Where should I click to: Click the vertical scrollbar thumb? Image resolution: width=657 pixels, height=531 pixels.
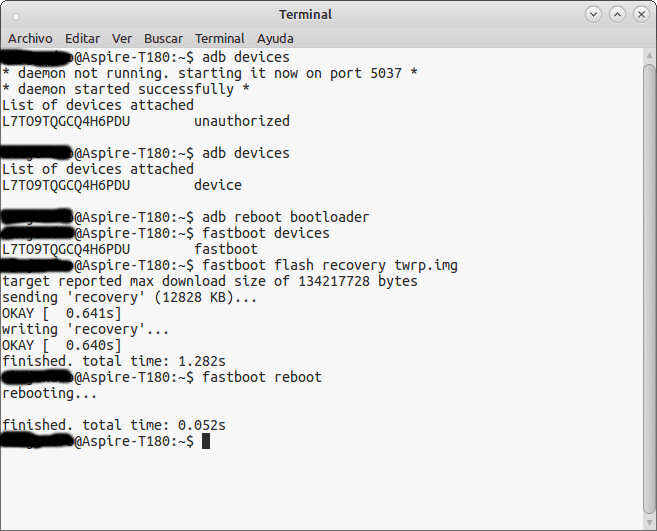tap(649, 289)
